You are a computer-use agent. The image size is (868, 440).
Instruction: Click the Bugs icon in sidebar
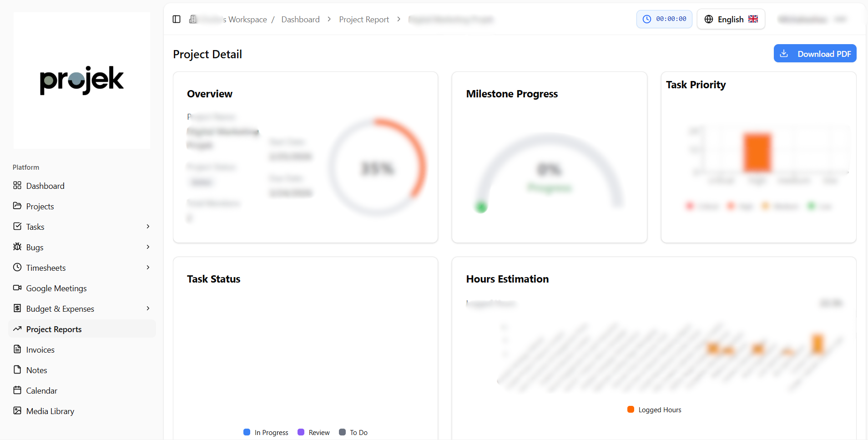[17, 247]
